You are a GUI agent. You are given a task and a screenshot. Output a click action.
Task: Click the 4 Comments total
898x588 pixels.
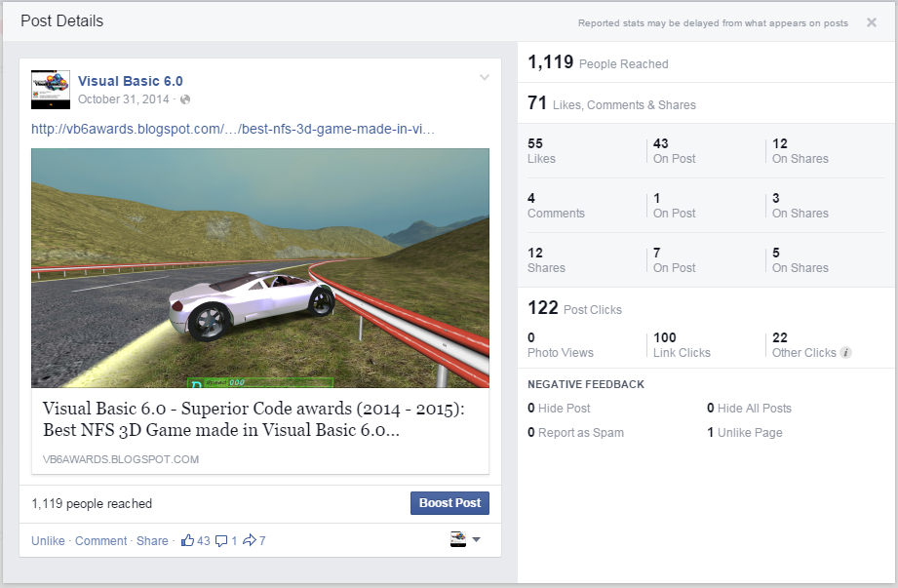pyautogui.click(x=556, y=206)
